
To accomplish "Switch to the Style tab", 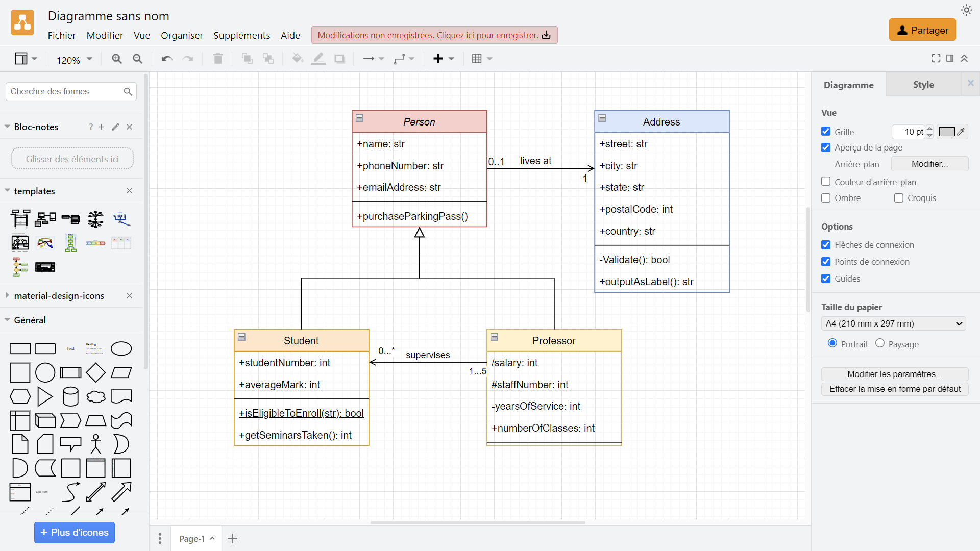I will 923,85.
